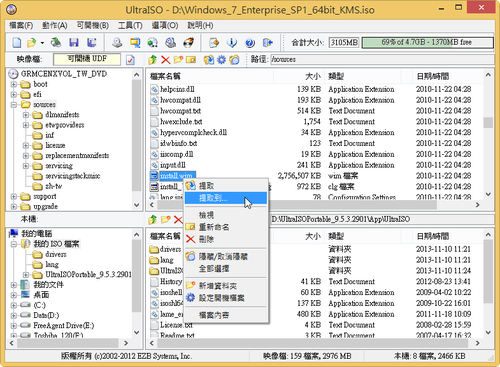Collapse the sources folder tree node
Image resolution: width=500 pixels, height=367 pixels.
(x=14, y=105)
